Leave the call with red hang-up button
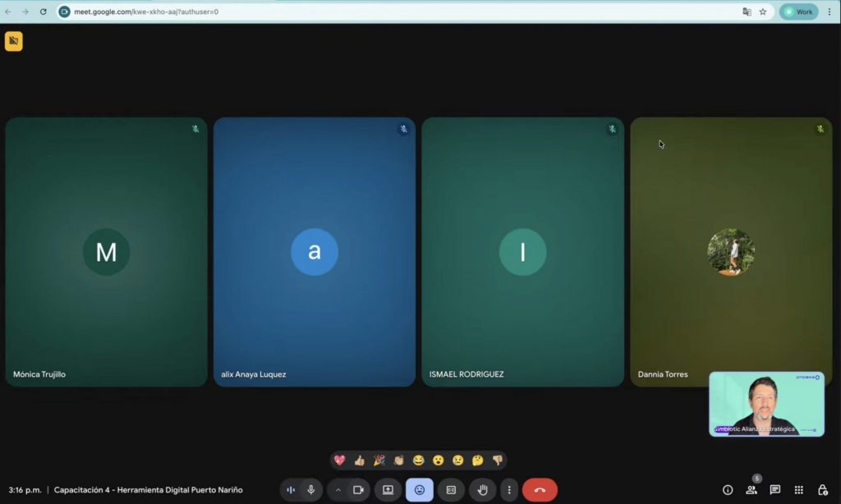The width and height of the screenshot is (841, 504). click(x=540, y=490)
